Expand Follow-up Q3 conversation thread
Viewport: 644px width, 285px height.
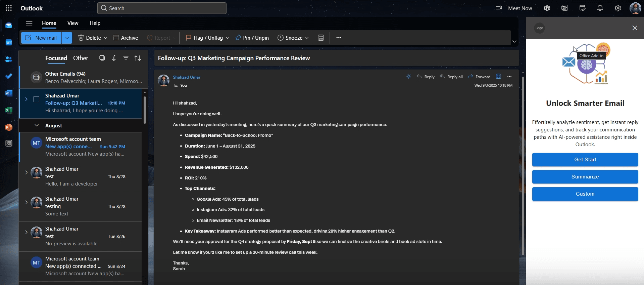click(x=26, y=99)
